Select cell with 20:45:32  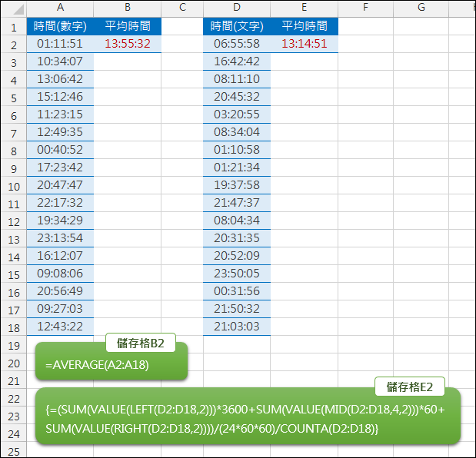237,97
